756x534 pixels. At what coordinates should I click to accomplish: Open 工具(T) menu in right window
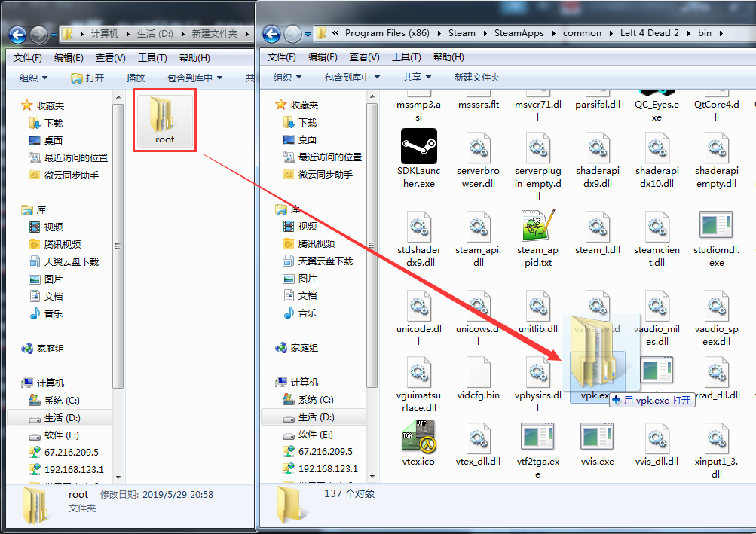pyautogui.click(x=406, y=57)
